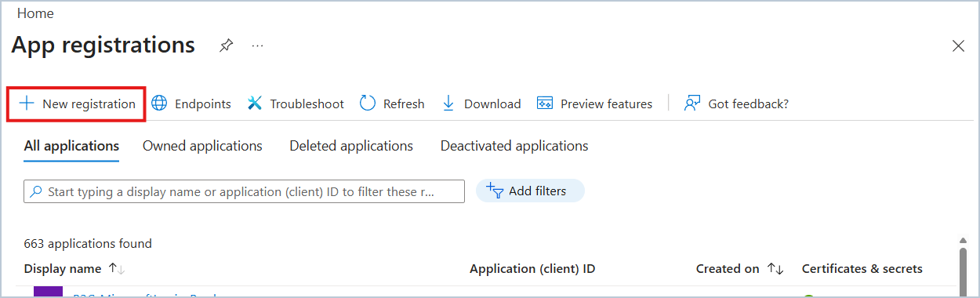Select New registration label

tap(89, 104)
